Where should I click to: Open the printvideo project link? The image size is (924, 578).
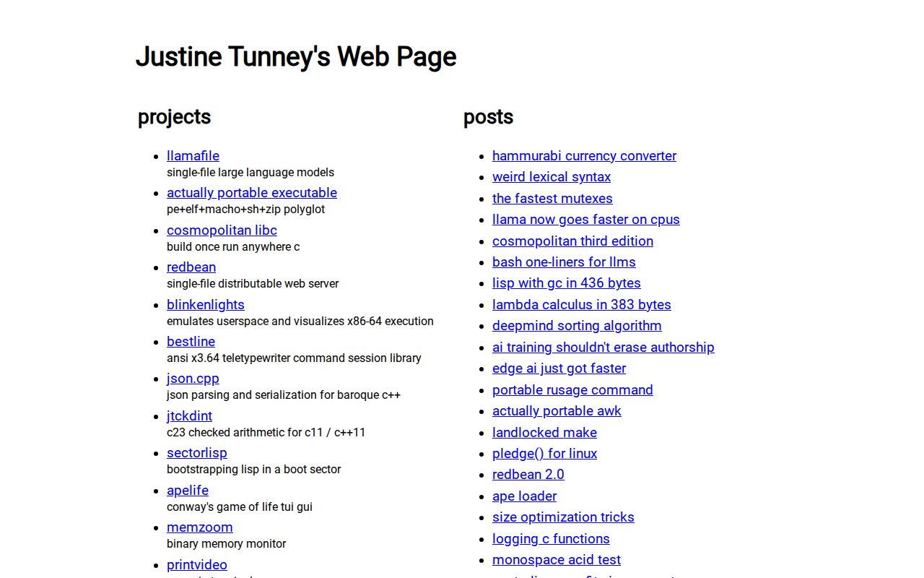[x=196, y=565]
